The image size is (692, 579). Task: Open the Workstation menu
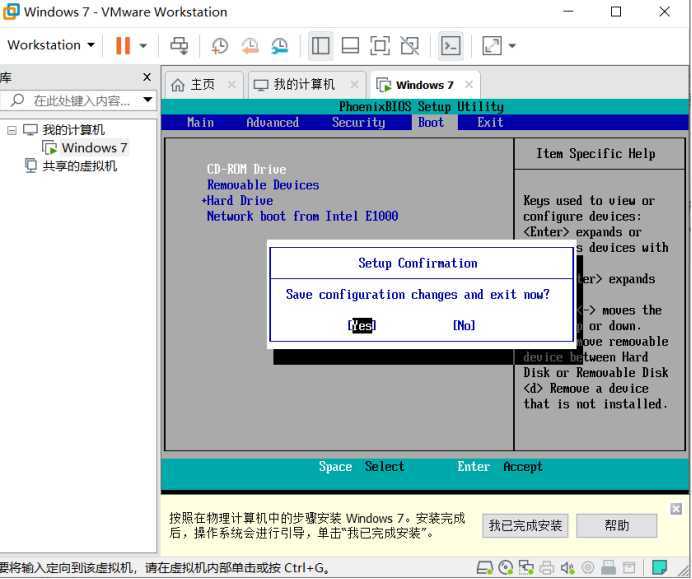pos(51,45)
